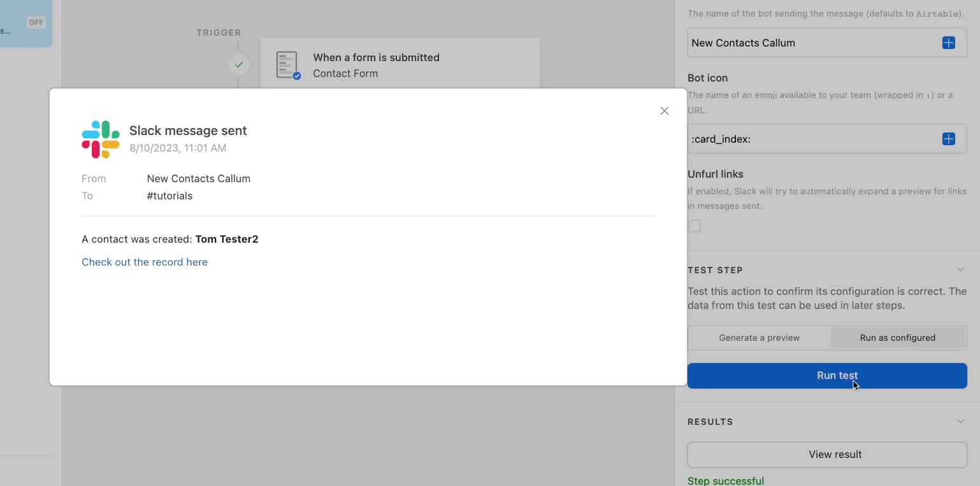Viewport: 980px width, 486px height.
Task: Click the bold Tom Tester2 contact name
Action: pyautogui.click(x=227, y=239)
